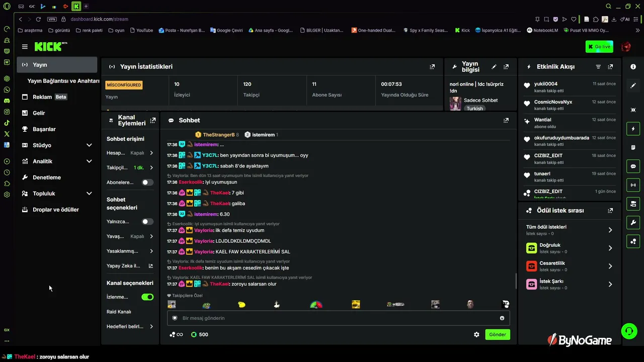This screenshot has width=644, height=362.
Task: Insert the yellow duck emote
Action: coord(242,304)
